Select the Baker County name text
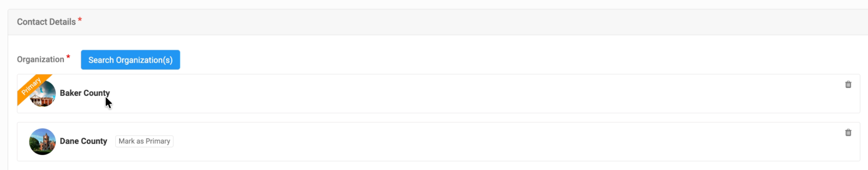Screen dimensions: 868x170 click(x=84, y=93)
